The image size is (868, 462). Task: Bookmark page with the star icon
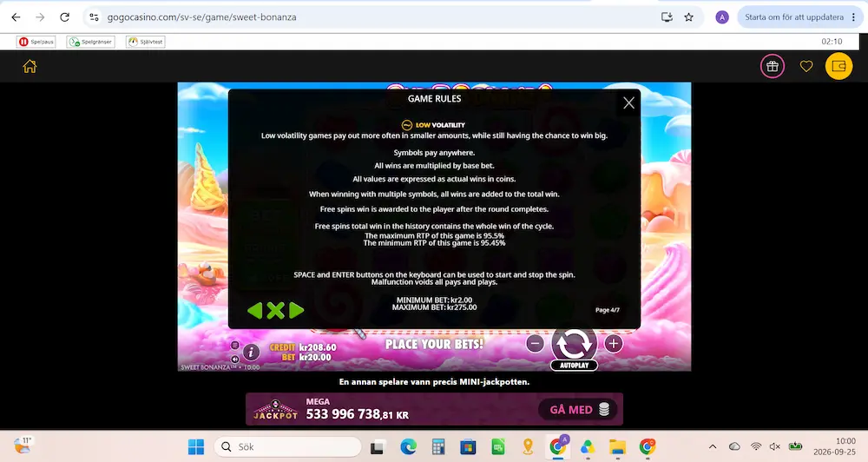[x=688, y=17]
